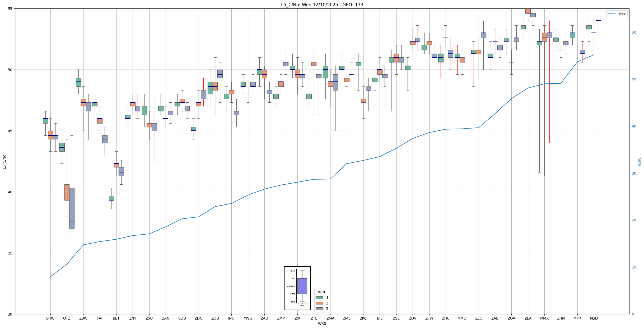Click the green WRE 1 legend swatch
This screenshot has width=644, height=328.
(x=319, y=298)
